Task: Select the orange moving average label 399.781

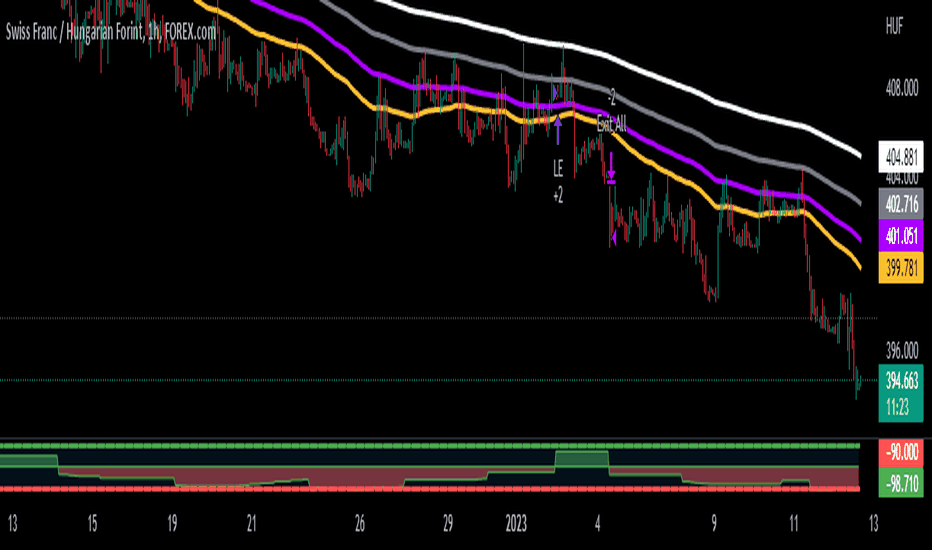Action: pos(901,267)
